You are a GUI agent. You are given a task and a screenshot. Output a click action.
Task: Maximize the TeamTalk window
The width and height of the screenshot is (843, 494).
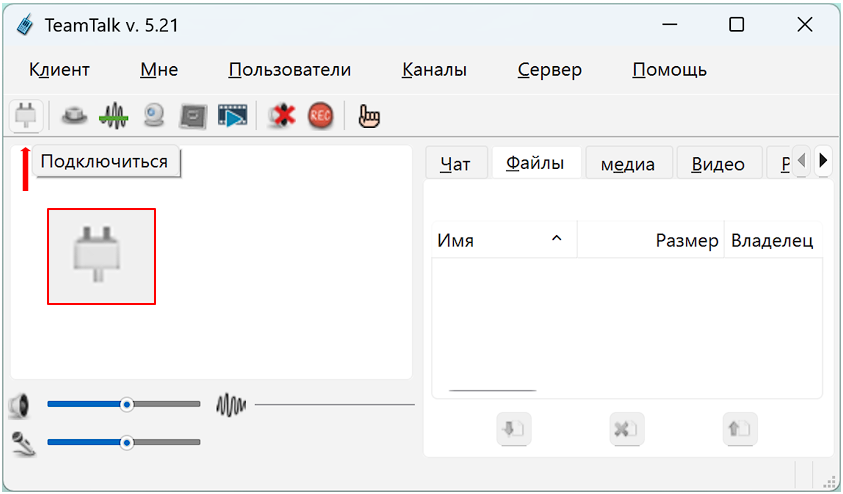click(x=737, y=25)
